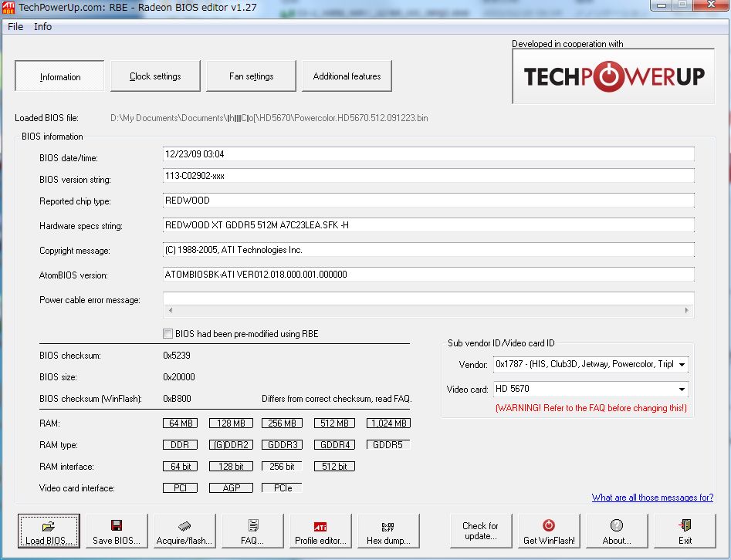This screenshot has width=731, height=560.
Task: Select PCIe video card interface indicator
Action: coord(282,487)
